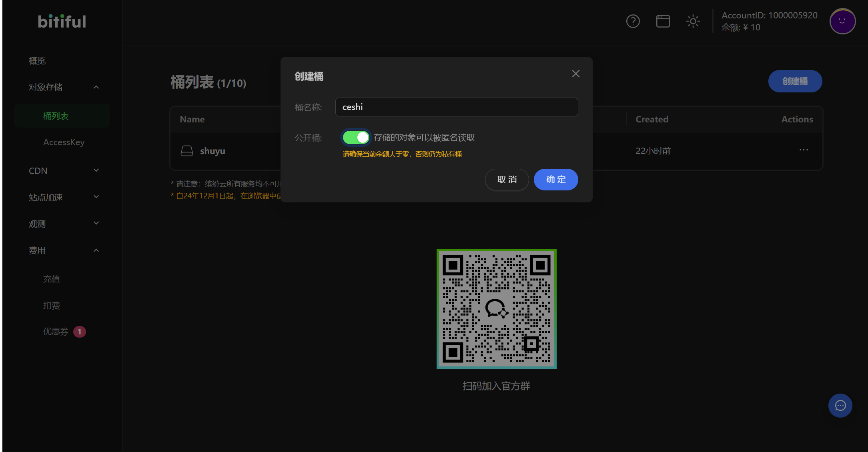Click the bucket name input field
The height and width of the screenshot is (452, 868).
click(457, 107)
